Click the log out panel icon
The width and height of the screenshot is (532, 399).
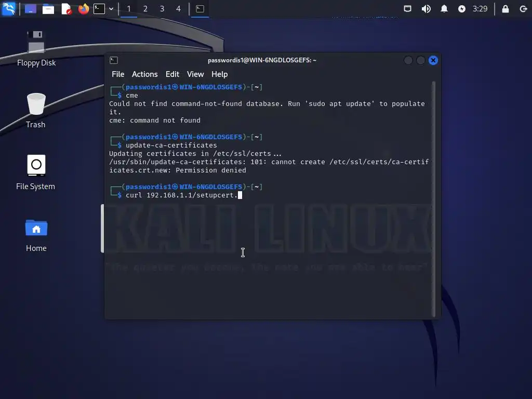523,9
